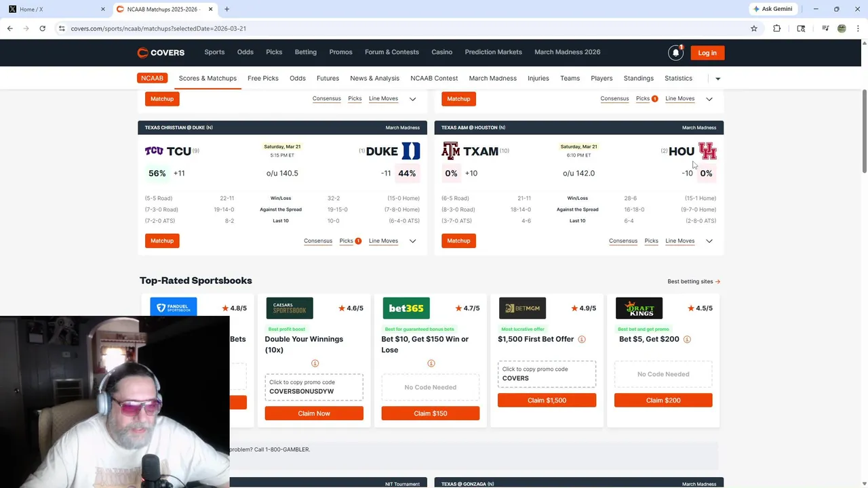868x488 pixels.
Task: Click the bet365 logo
Action: (406, 308)
